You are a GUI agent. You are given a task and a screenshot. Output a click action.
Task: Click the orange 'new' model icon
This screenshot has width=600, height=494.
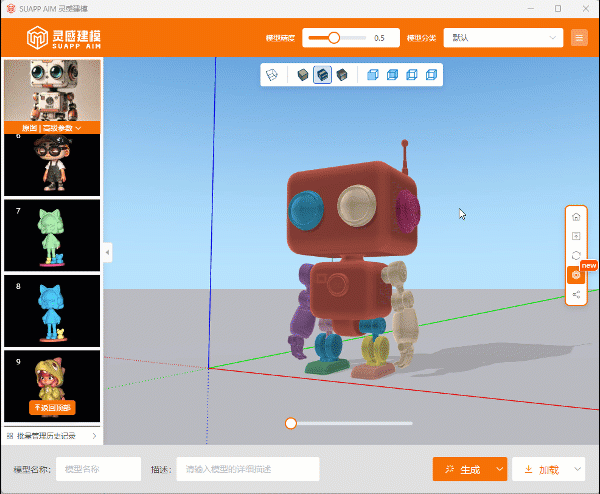576,275
